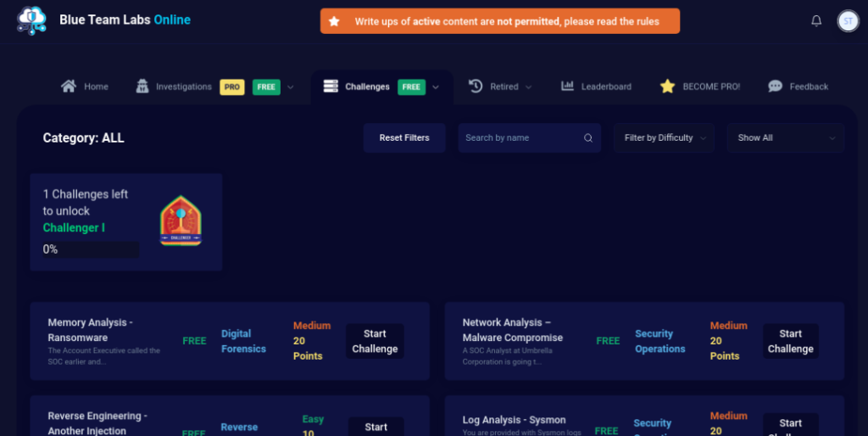Open the notifications bell
The image size is (868, 436).
point(816,21)
